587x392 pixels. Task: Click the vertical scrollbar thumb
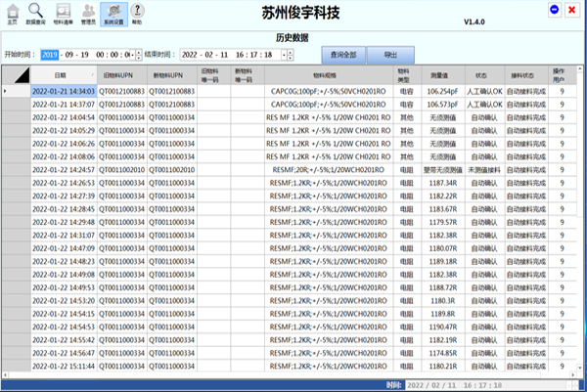tap(580, 144)
